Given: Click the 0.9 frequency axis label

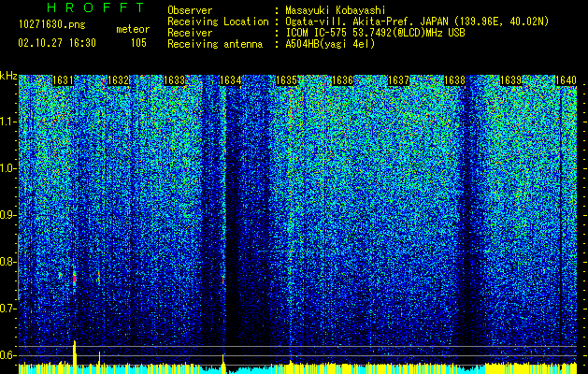Looking at the screenshot, I should point(7,215).
